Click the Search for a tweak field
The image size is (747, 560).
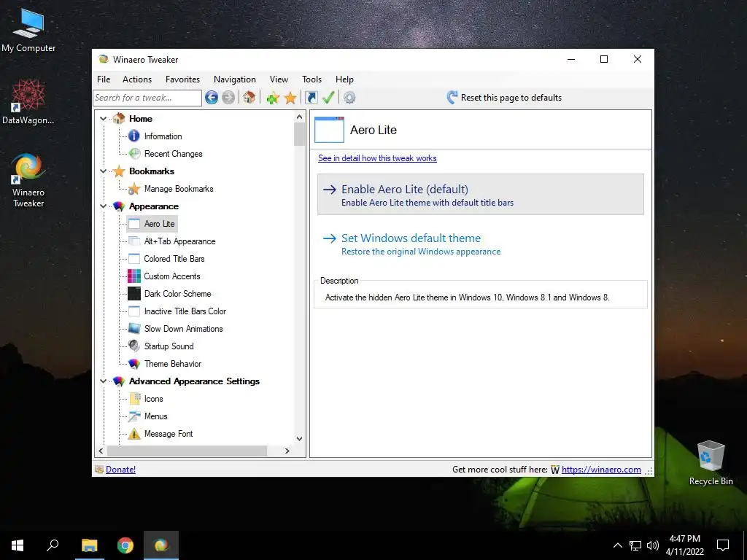(x=147, y=98)
